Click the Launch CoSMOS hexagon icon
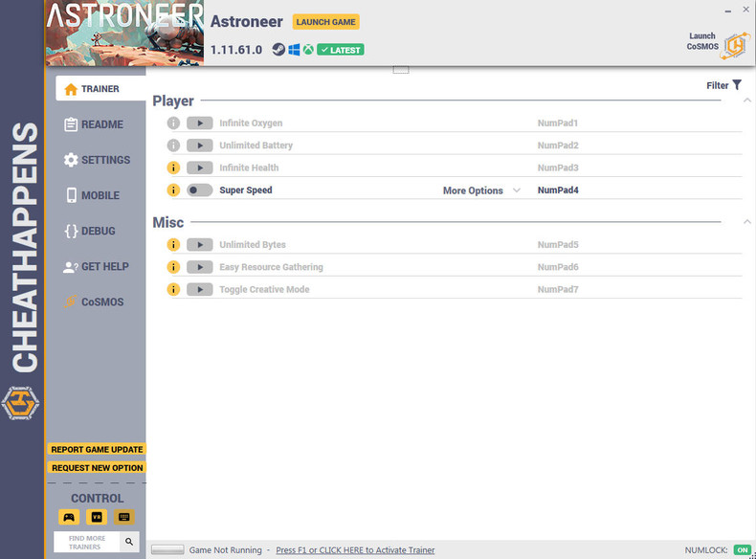Viewport: 756px width, 559px height. click(x=735, y=46)
